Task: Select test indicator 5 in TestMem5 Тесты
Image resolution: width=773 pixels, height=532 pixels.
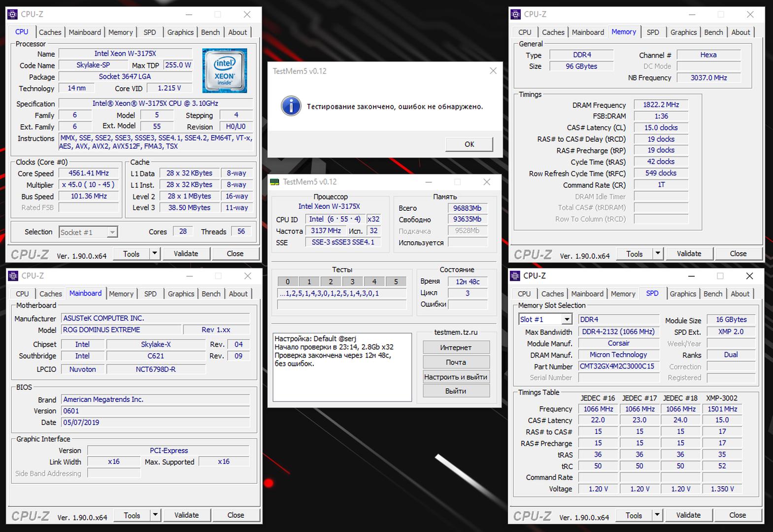Action: [x=396, y=282]
